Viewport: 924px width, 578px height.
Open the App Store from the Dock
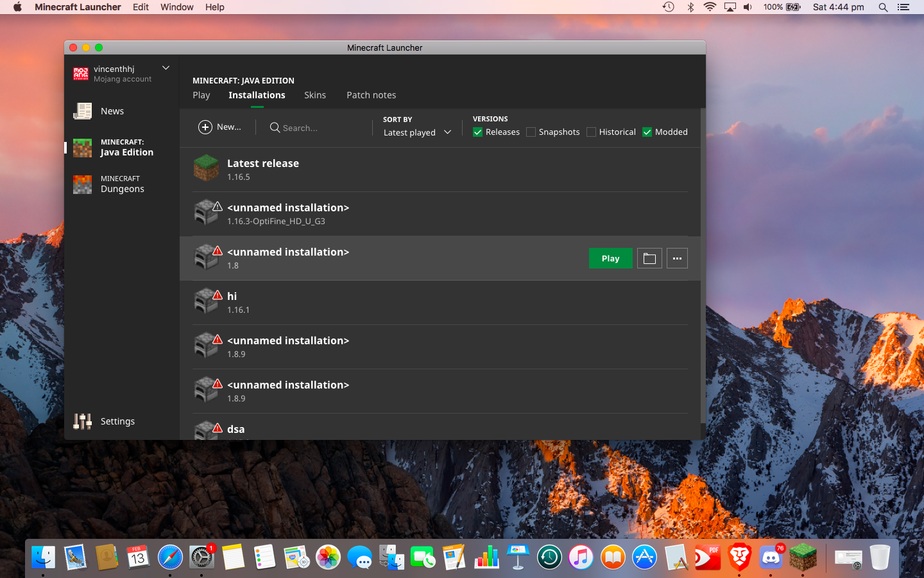(x=644, y=557)
